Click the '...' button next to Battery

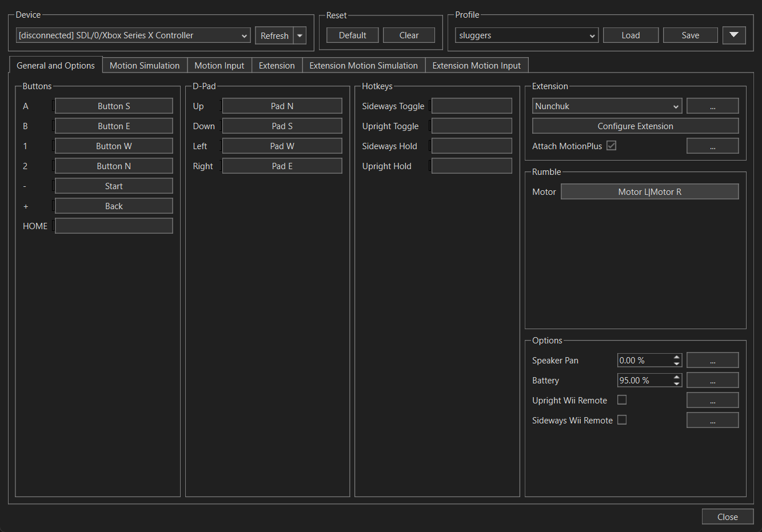[712, 381]
